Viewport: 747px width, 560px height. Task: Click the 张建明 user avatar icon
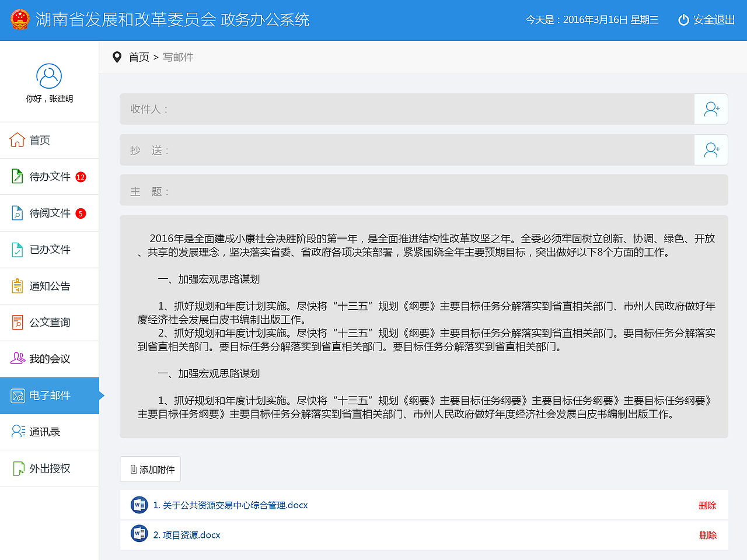click(x=49, y=76)
